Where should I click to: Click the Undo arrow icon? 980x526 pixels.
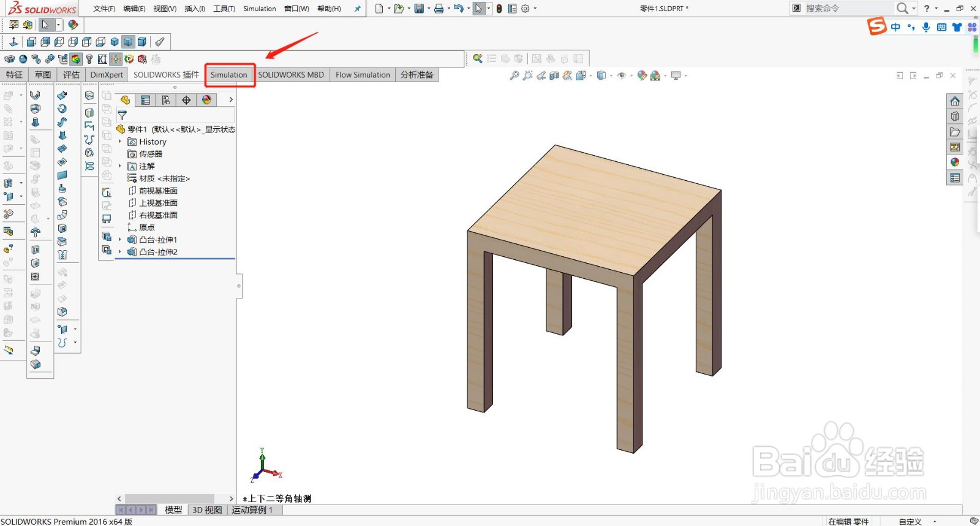click(x=458, y=9)
